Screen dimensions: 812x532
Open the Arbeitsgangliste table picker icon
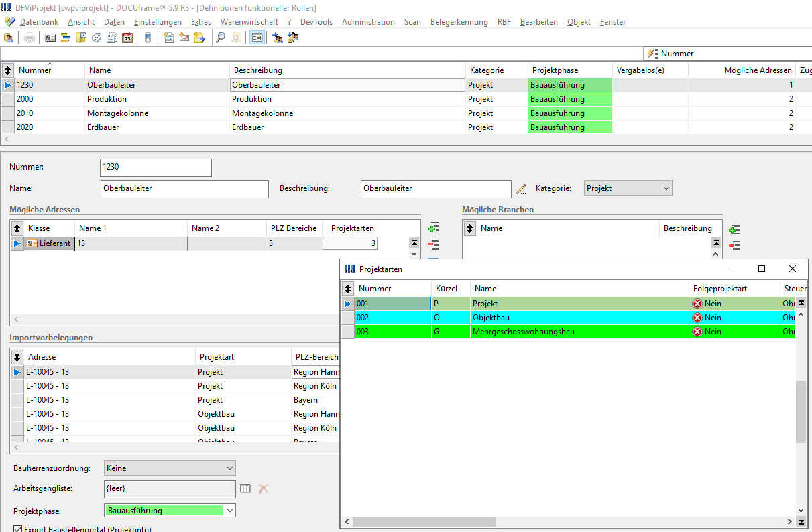click(x=245, y=489)
